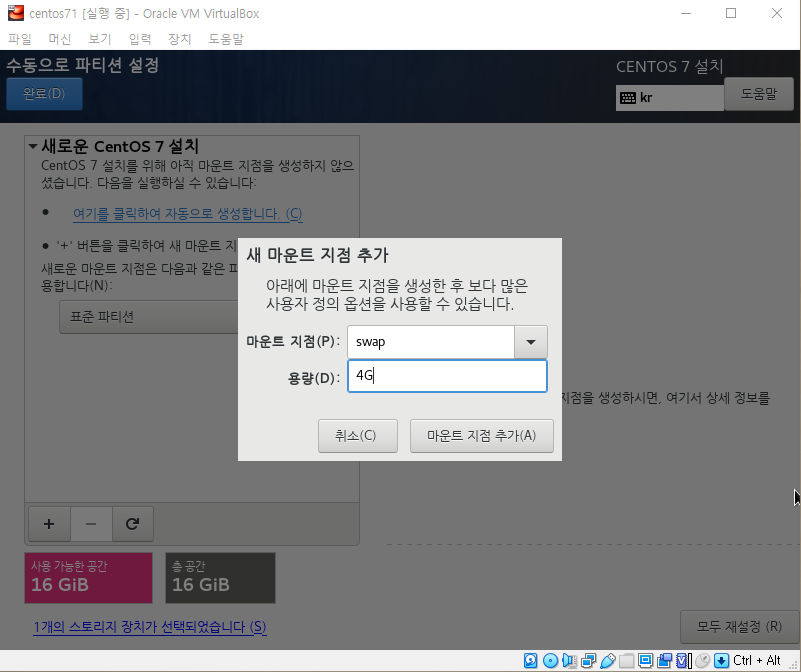Viewport: 801px width, 672px height.
Task: Open the mount point dropdown arrow
Action: click(x=531, y=342)
